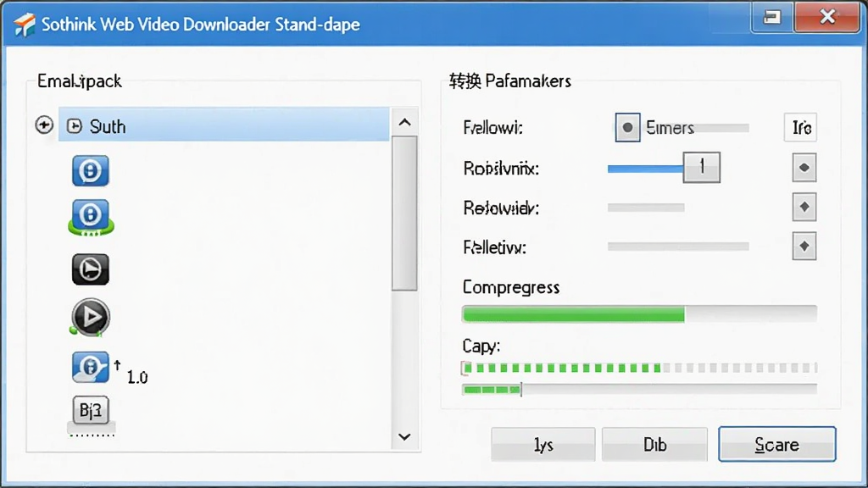Select the blue lock icon with green base

click(x=91, y=218)
